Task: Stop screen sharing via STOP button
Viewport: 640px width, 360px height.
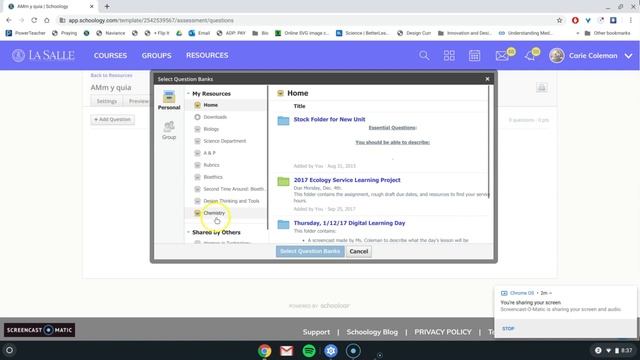Action: click(x=508, y=329)
